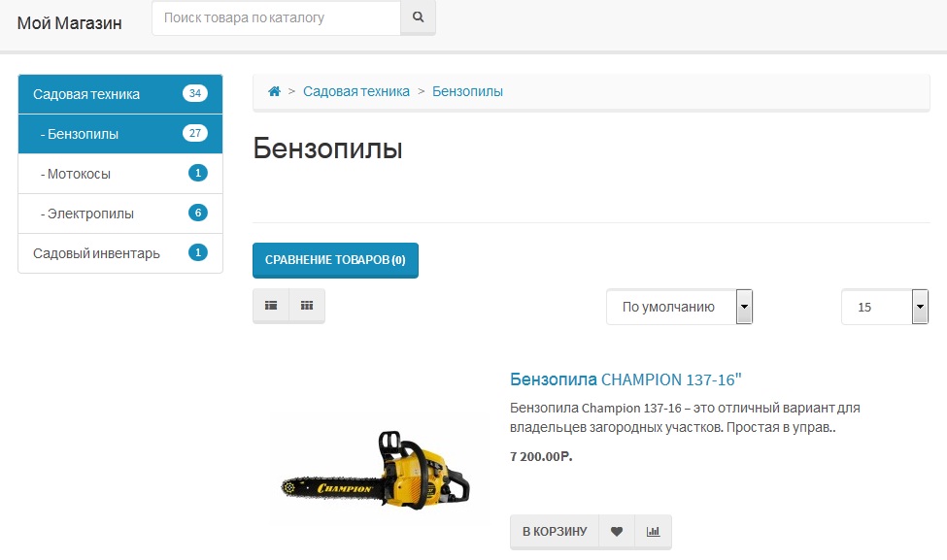Click the 34 count badge on Садовая техника

click(x=195, y=93)
